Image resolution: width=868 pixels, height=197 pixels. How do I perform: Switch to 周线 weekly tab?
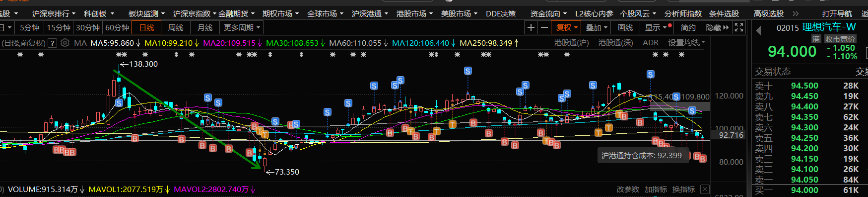176,27
